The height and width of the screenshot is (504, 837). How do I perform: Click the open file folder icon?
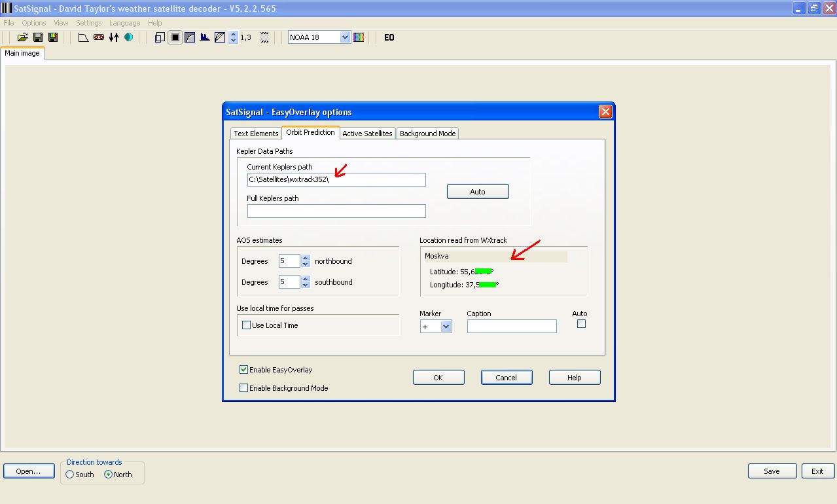(23, 37)
